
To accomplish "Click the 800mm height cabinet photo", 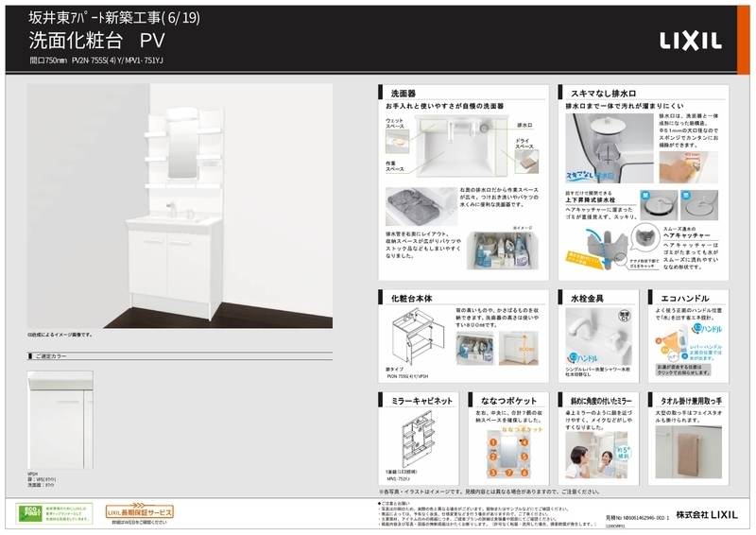I will 519,348.
